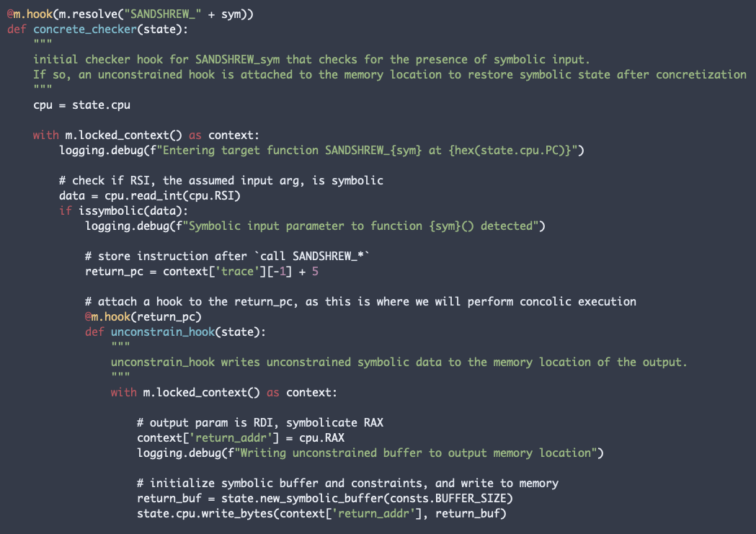The width and height of the screenshot is (756, 534).
Task: Click the number 5 ending the return_pc line
Action: tap(314, 271)
